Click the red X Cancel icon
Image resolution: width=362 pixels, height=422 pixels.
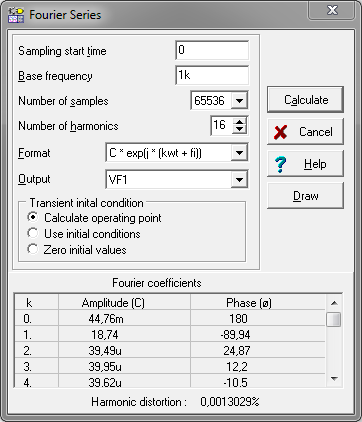pyautogui.click(x=281, y=132)
